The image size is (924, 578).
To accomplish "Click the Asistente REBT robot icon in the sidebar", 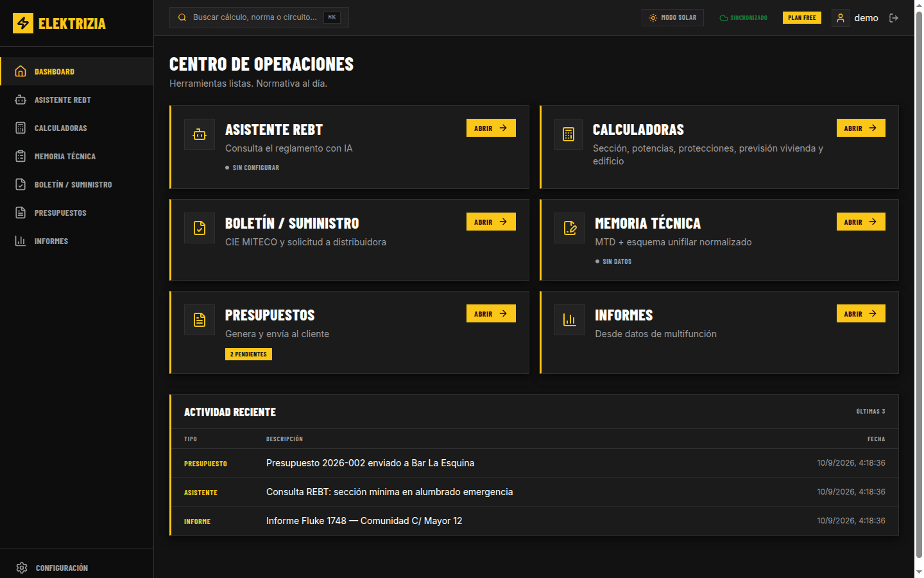I will coord(21,100).
